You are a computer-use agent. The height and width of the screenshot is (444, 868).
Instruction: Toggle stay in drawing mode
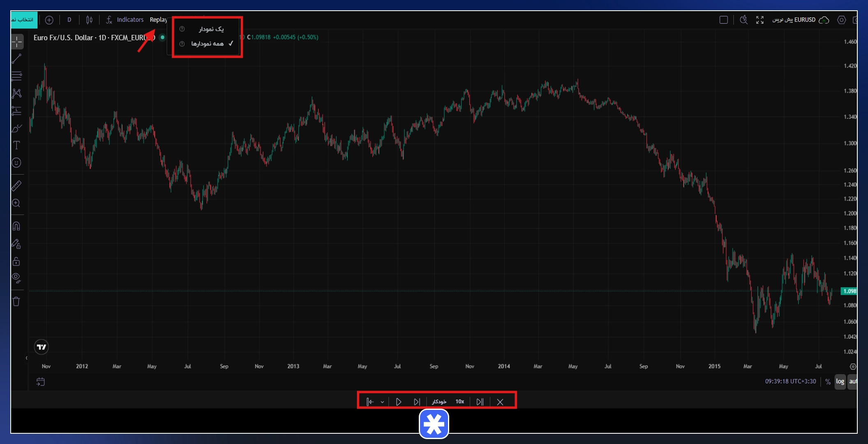pyautogui.click(x=17, y=244)
